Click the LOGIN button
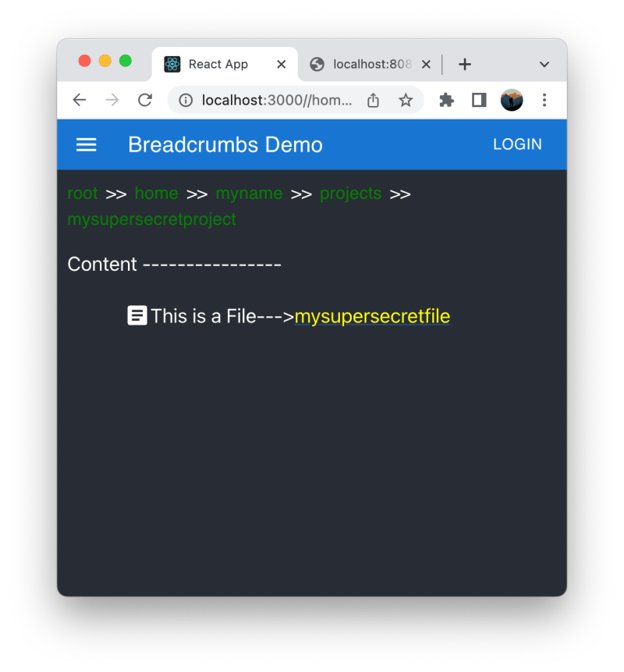 pos(517,144)
